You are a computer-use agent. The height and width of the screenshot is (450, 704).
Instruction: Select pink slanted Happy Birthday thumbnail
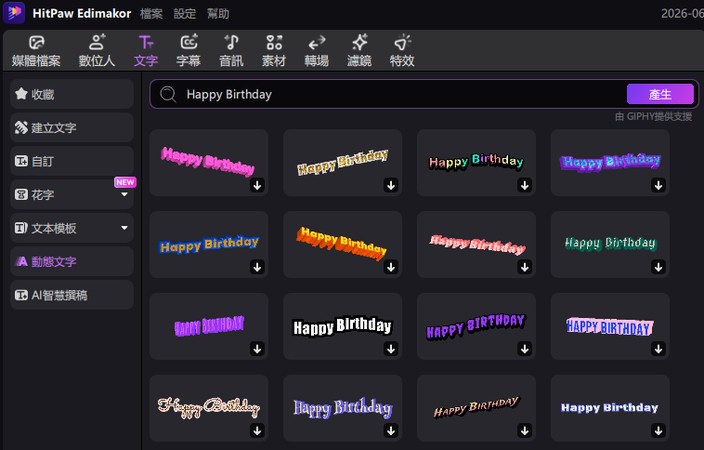pos(209,163)
